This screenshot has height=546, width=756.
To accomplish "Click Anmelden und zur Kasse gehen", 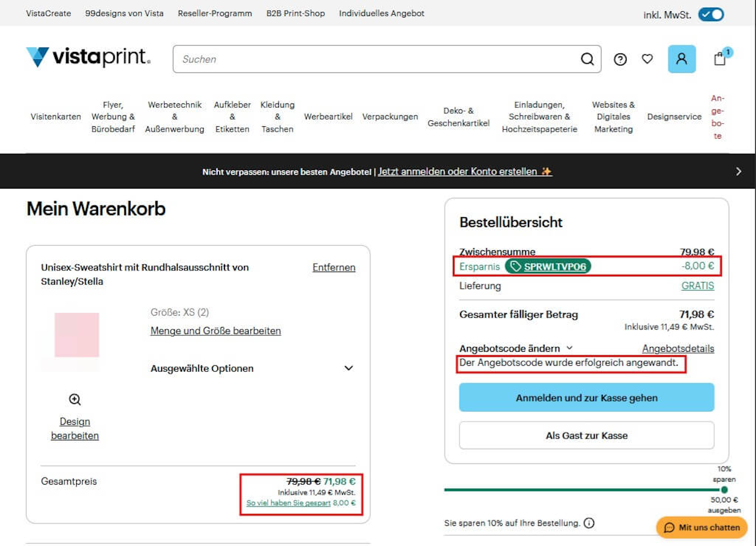I will [586, 397].
